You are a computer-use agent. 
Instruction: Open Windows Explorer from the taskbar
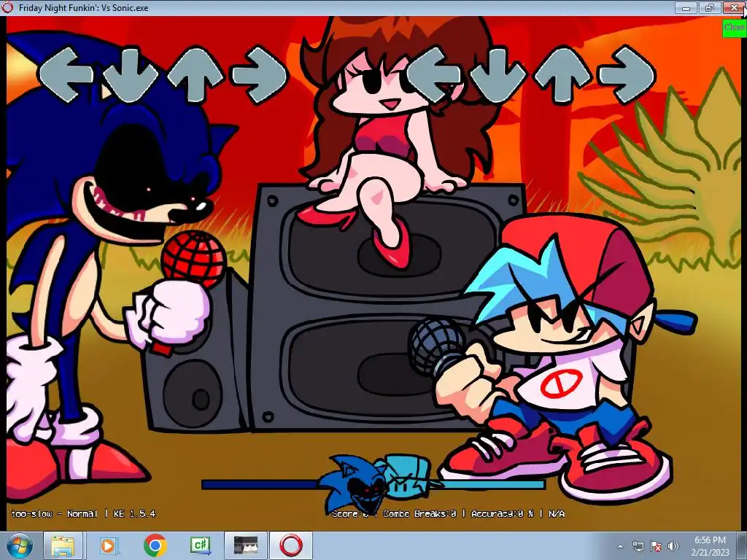tap(63, 545)
